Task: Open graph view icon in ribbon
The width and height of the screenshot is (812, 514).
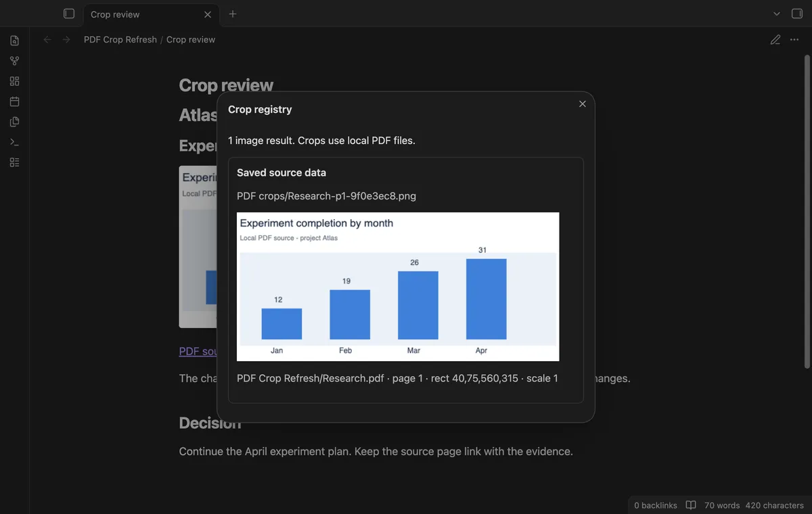Action: point(14,61)
